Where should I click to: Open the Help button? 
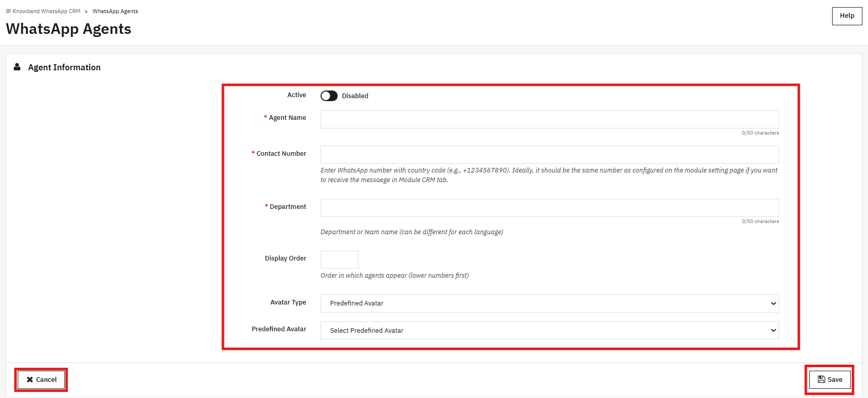(x=847, y=16)
